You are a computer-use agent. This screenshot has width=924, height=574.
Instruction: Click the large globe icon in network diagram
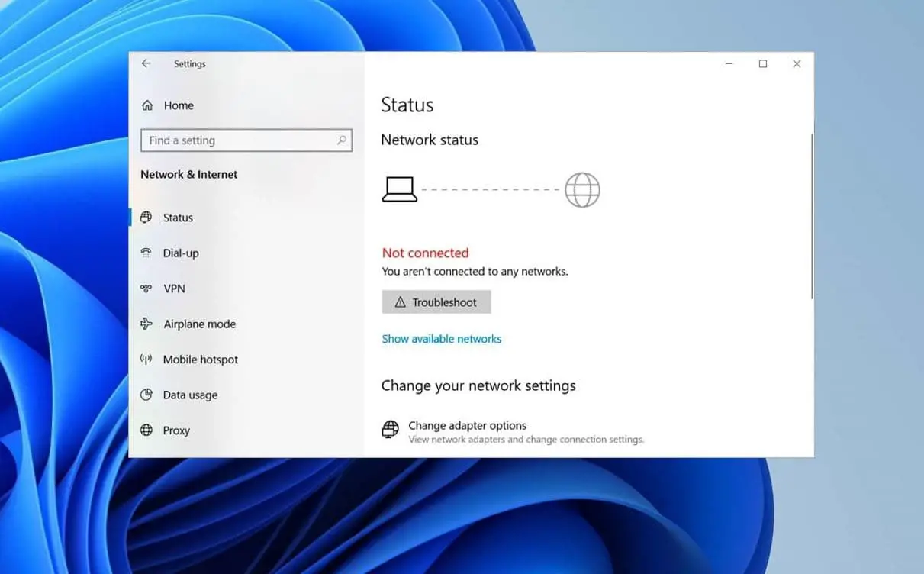coord(582,190)
